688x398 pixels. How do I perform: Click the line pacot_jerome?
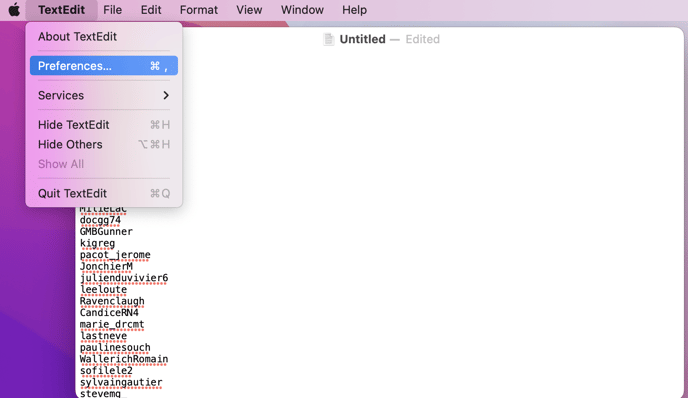coord(115,255)
